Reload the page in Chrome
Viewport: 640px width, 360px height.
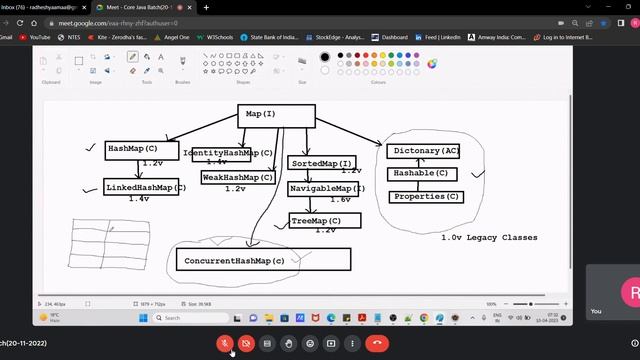[x=20, y=23]
